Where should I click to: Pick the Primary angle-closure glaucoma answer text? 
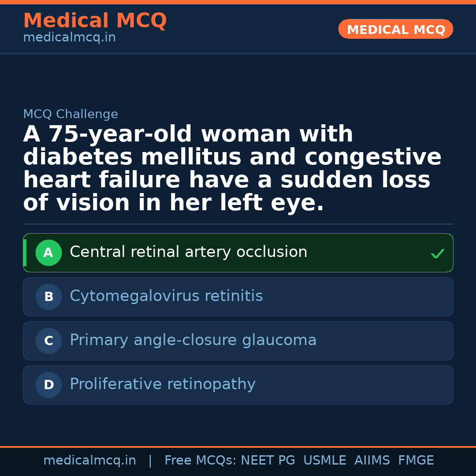[193, 340]
